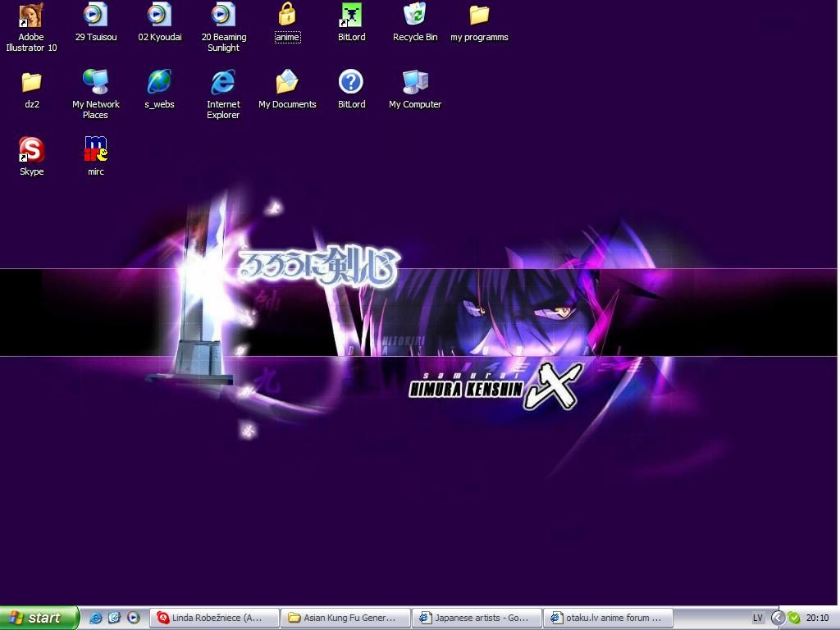Select the 02 Kyoudai media file icon
The image size is (840, 630).
[x=160, y=22]
